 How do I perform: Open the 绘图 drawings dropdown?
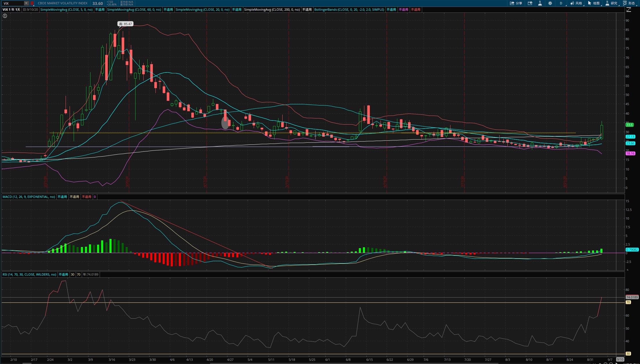594,3
